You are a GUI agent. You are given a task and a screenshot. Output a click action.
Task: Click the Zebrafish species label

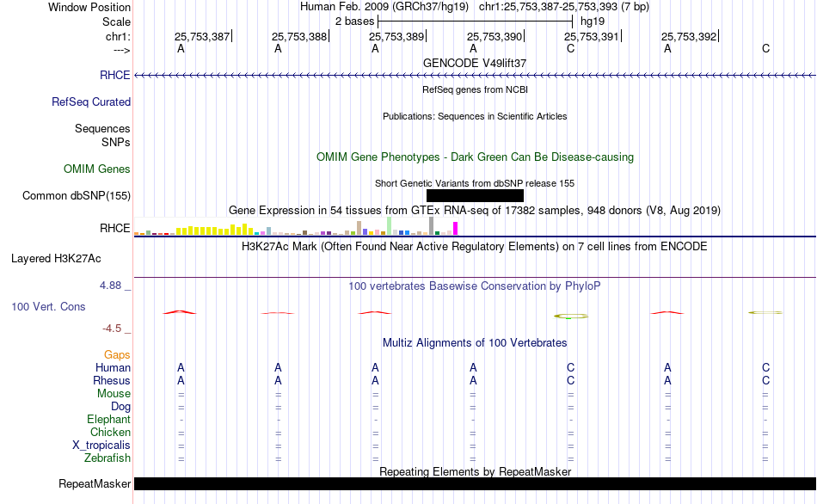point(107,458)
